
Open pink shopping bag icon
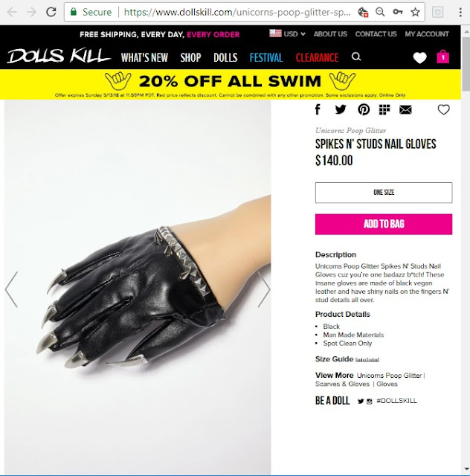443,57
